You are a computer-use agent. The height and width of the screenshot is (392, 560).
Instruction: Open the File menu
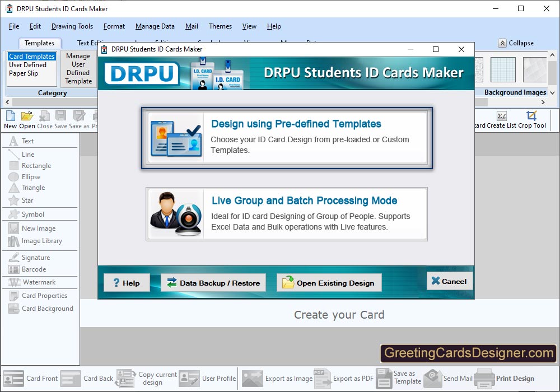pos(14,26)
